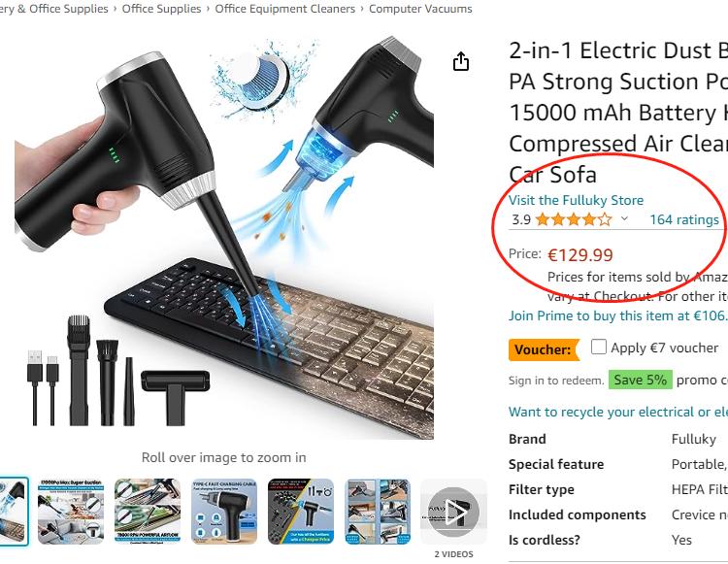Viewport: 728px width, 564px height.
Task: Click the main product image
Action: 224,237
